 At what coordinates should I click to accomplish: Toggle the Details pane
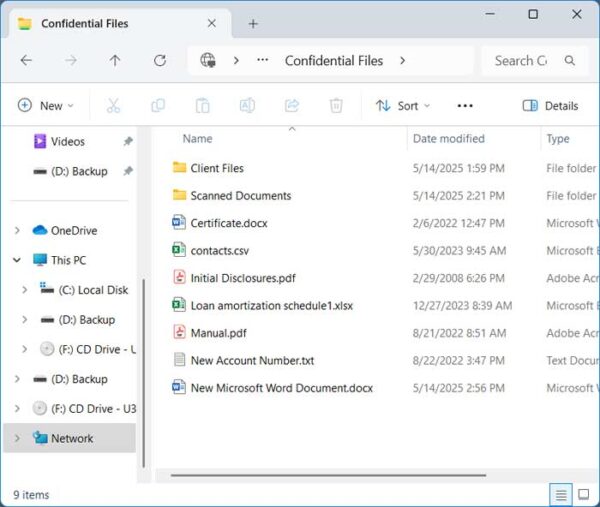(550, 106)
